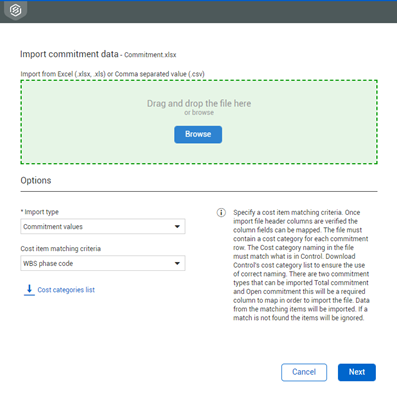Screen dimensions: 397x398
Task: Click the cost item matching help paragraph
Action: point(301,265)
